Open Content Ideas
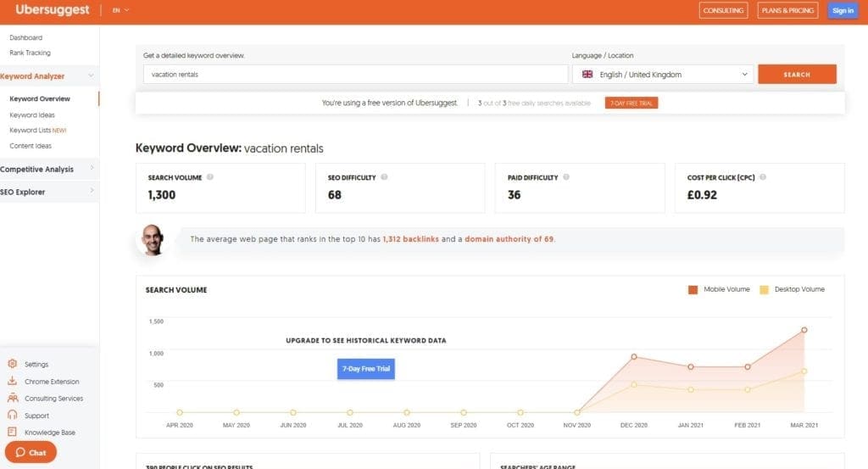The image size is (868, 469). [31, 146]
